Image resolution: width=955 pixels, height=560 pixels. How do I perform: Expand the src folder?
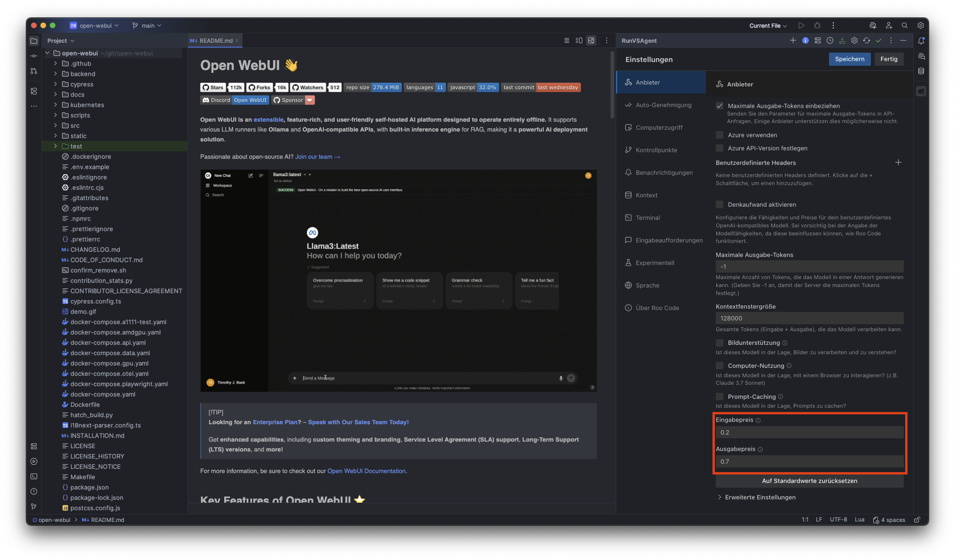pyautogui.click(x=55, y=125)
